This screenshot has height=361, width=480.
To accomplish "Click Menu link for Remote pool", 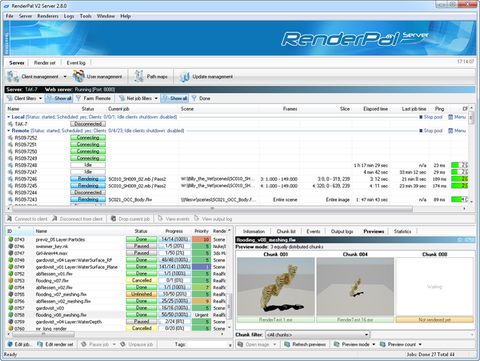I will pos(457,131).
